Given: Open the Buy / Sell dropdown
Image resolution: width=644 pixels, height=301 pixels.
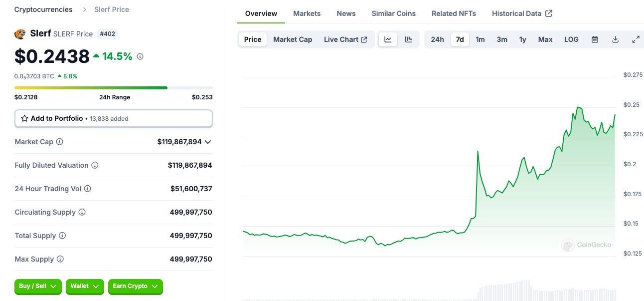Looking at the screenshot, I should [38, 286].
